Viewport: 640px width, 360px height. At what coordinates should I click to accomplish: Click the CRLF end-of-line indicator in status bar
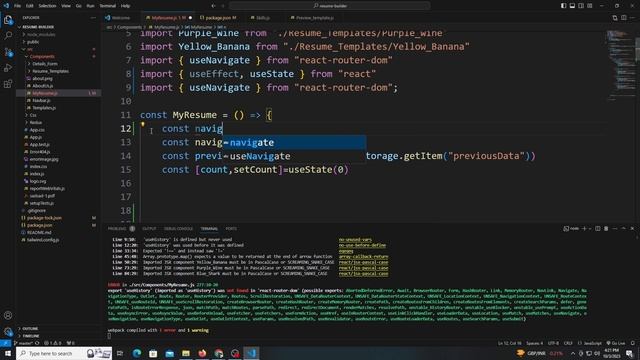pos(568,343)
